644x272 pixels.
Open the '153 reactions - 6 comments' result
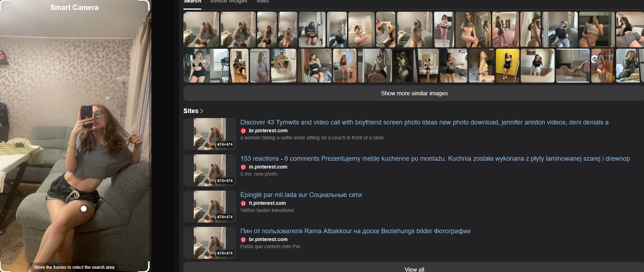pyautogui.click(x=435, y=159)
